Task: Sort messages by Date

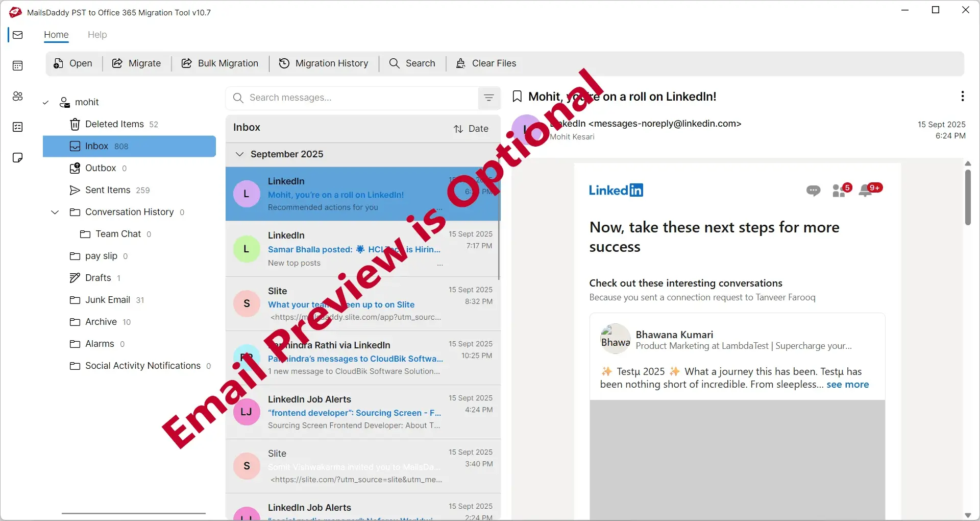Action: tap(471, 129)
